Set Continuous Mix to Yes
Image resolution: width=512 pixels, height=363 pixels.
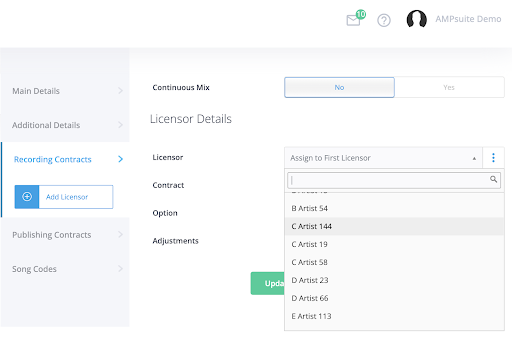(449, 87)
